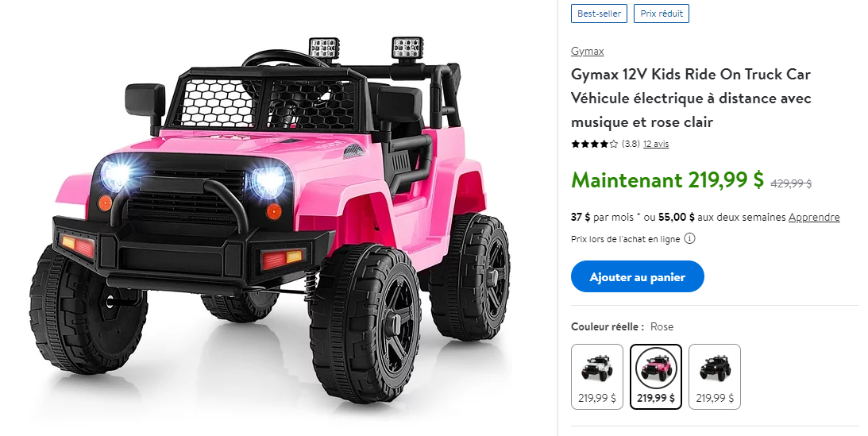Add the ride-on truck to cart

tap(637, 276)
